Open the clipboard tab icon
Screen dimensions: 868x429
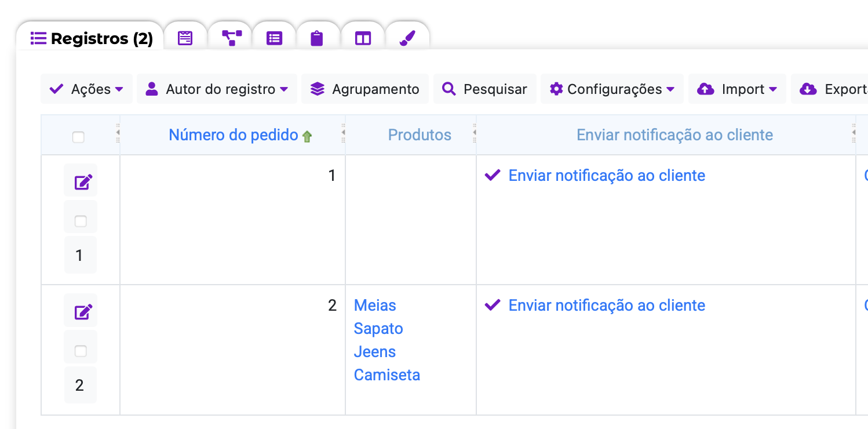click(316, 39)
